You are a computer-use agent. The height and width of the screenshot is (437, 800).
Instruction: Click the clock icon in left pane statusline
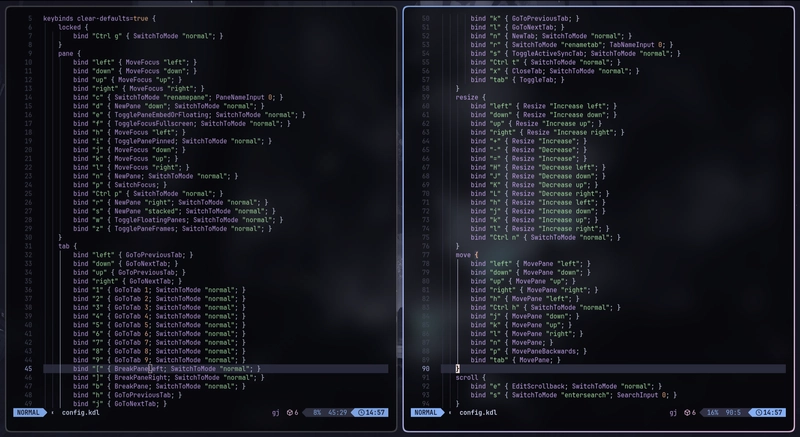click(361, 413)
